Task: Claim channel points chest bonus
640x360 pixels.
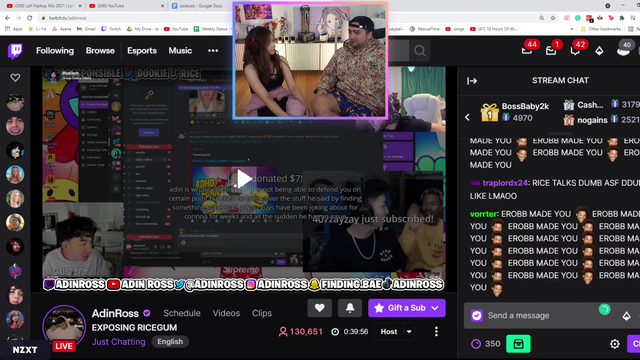Action: coord(518,344)
